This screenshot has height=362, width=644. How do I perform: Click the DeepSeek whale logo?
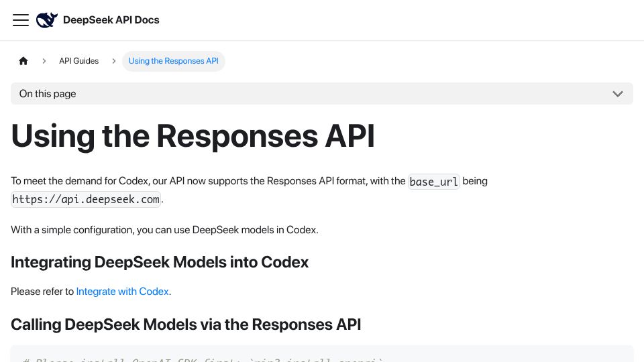[47, 20]
